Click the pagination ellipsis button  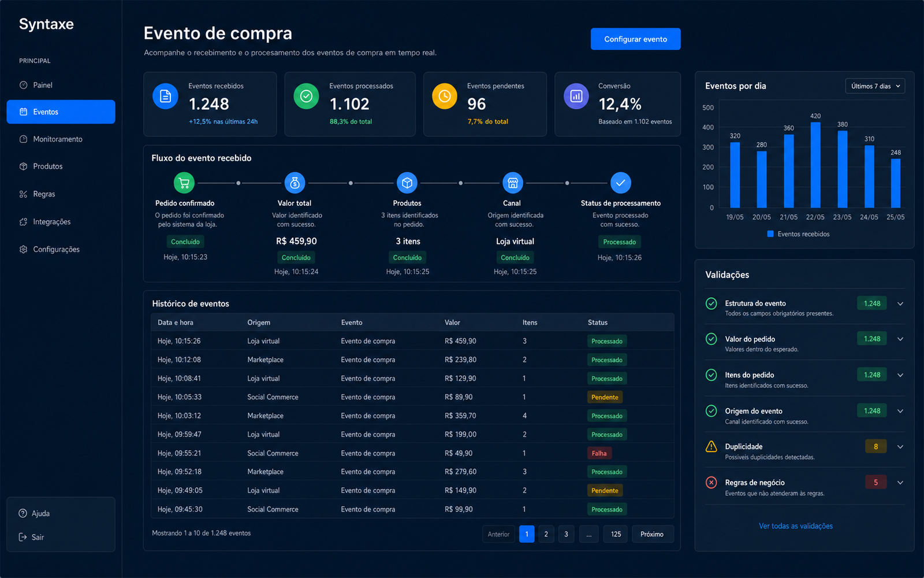tap(588, 534)
